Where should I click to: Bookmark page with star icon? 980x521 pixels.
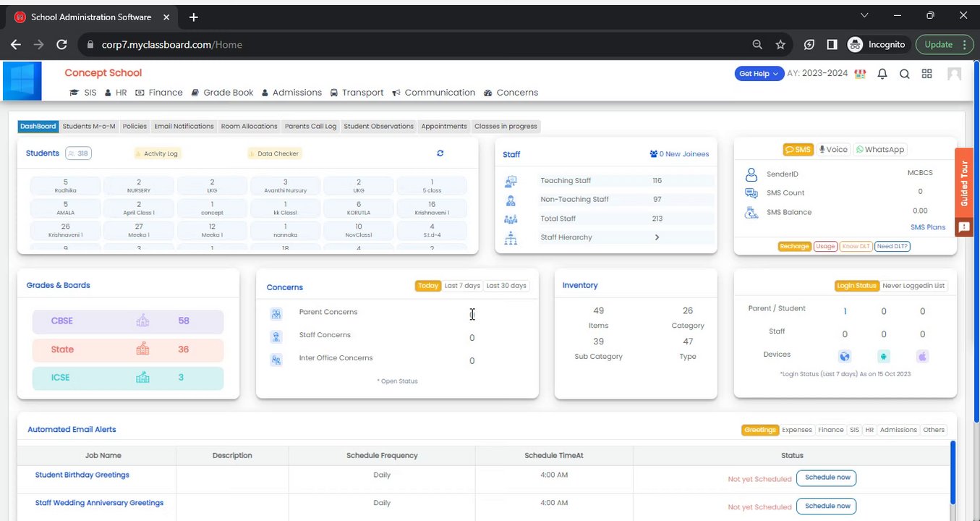click(780, 45)
